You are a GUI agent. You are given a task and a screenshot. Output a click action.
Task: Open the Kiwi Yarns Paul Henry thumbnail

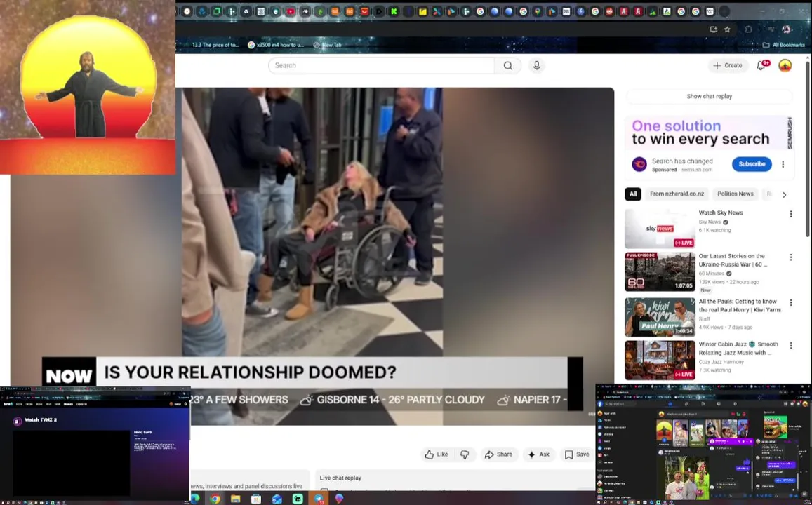point(660,316)
